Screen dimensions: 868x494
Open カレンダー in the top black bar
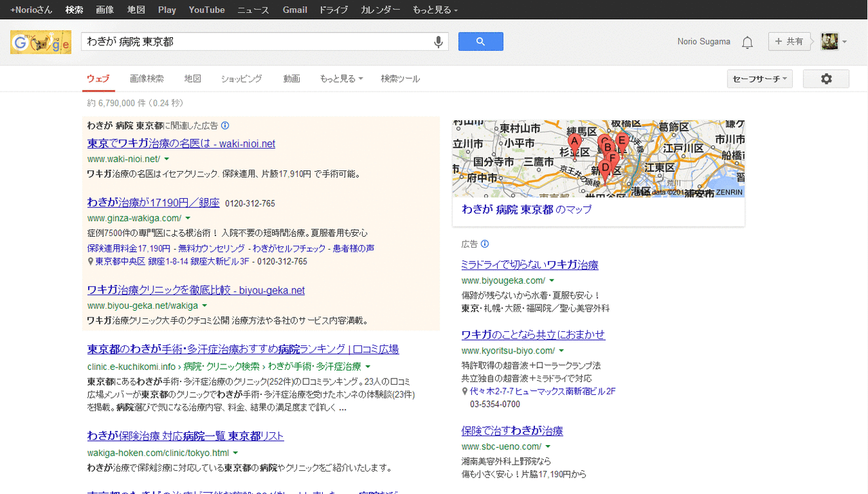[x=380, y=10]
